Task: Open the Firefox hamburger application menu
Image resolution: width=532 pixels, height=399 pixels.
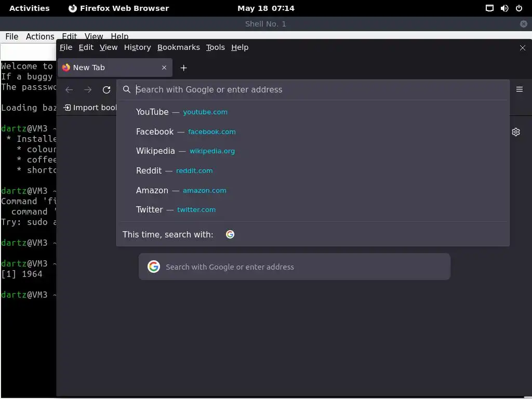Action: coord(520,89)
